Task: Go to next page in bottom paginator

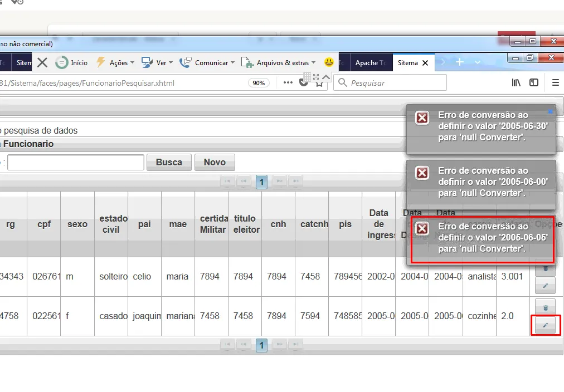Action: pos(279,345)
